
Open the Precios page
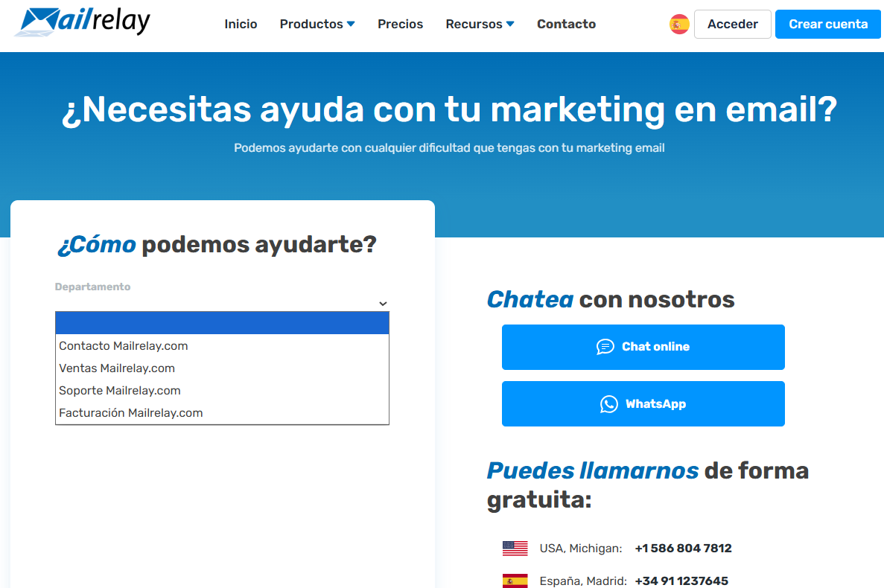click(x=400, y=25)
